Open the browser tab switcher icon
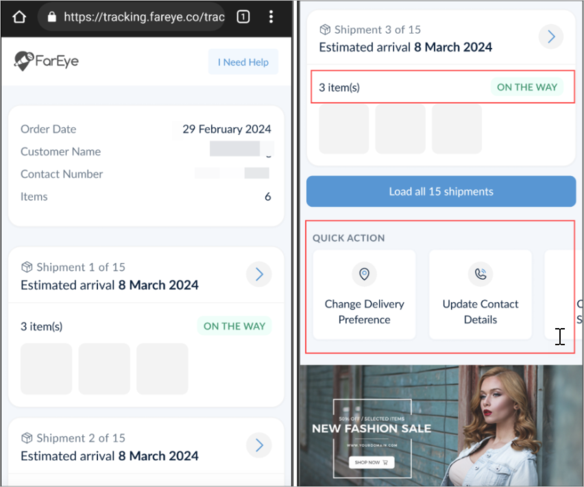The image size is (584, 487). coord(243,17)
